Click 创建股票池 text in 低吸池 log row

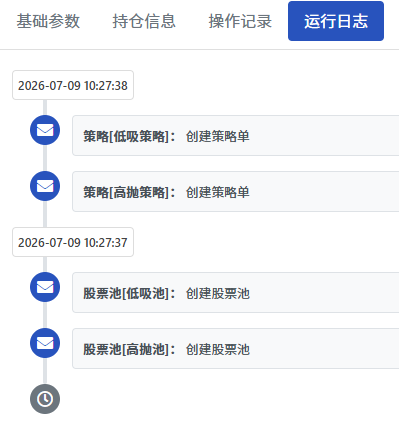218,293
